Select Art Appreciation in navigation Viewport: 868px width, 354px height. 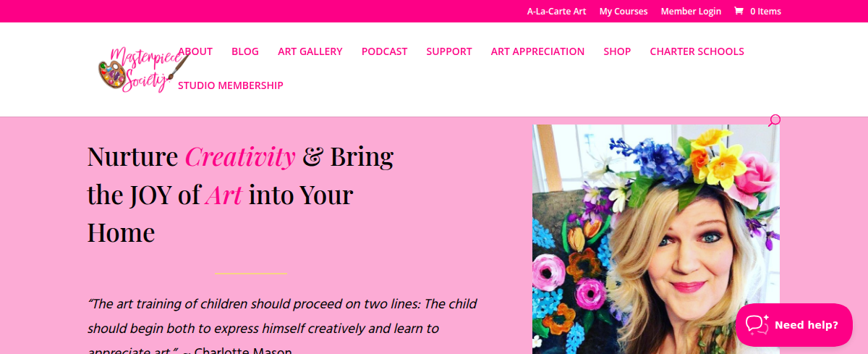point(537,51)
